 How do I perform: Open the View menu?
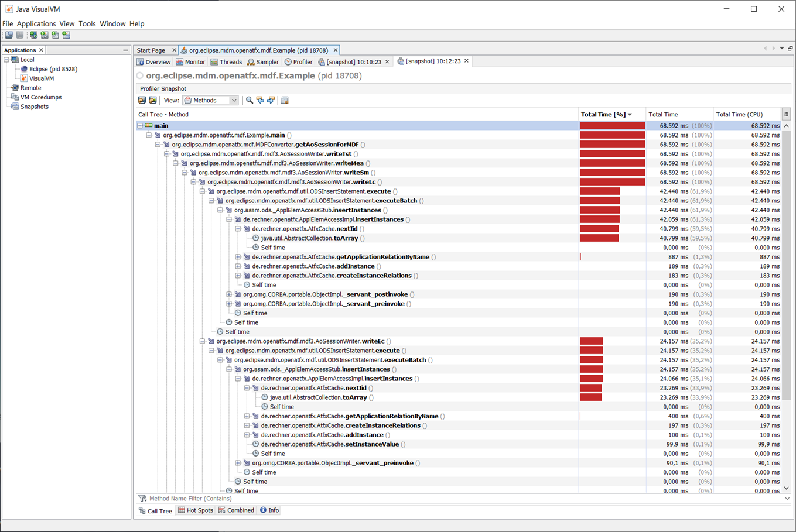[67, 24]
